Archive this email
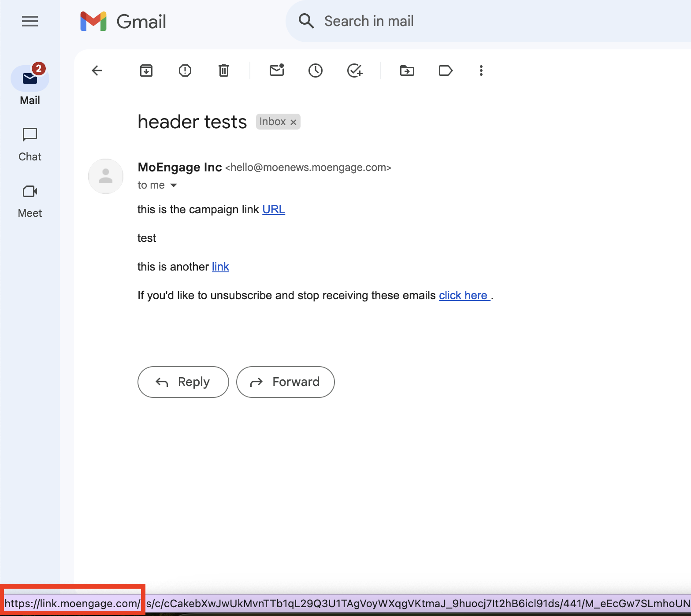The width and height of the screenshot is (691, 616). pos(146,71)
